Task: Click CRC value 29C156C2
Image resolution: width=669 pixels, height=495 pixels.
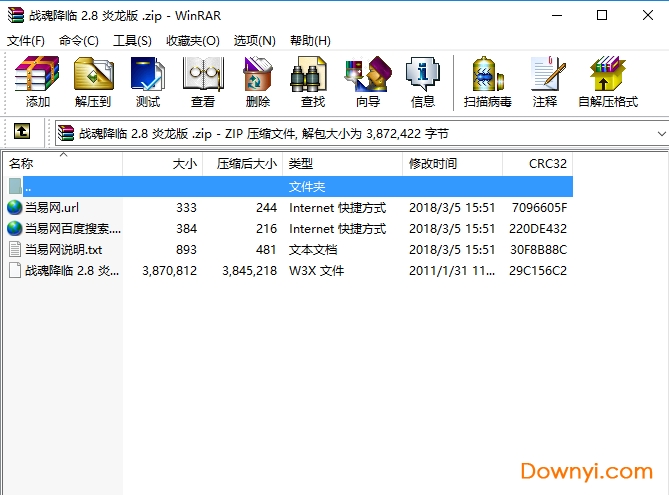Action: [538, 271]
